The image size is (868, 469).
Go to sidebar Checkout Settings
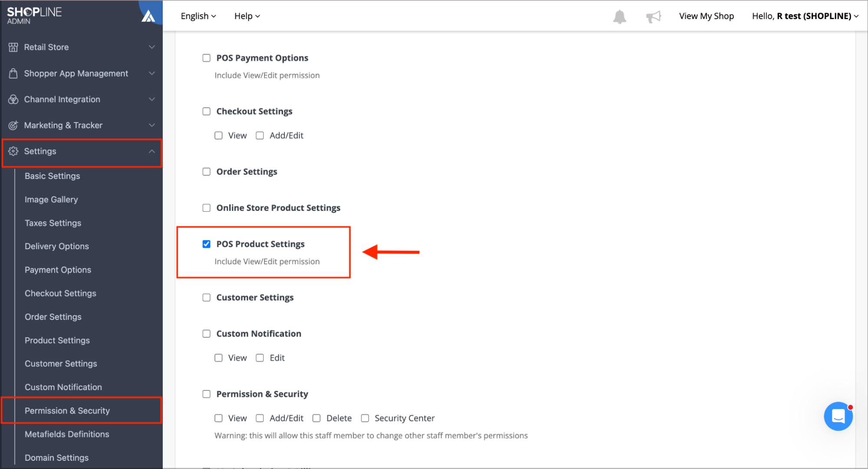click(60, 293)
